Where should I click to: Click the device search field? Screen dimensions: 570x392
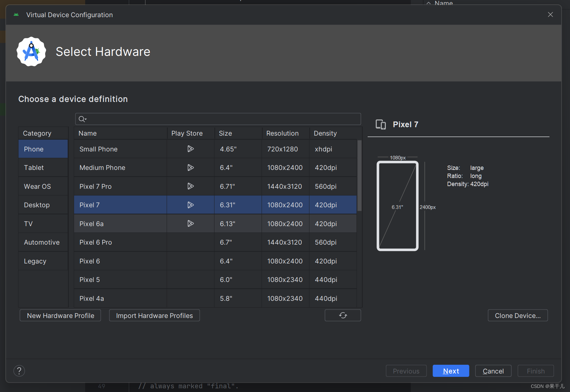[218, 119]
